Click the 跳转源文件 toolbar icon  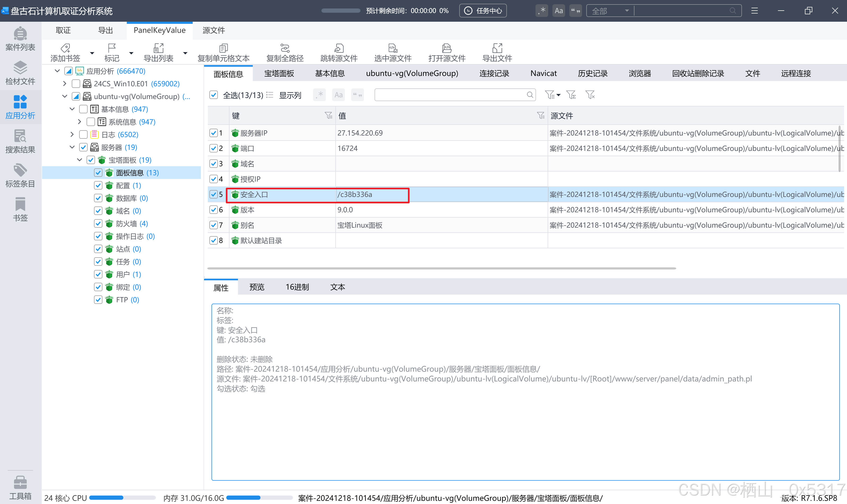tap(339, 53)
